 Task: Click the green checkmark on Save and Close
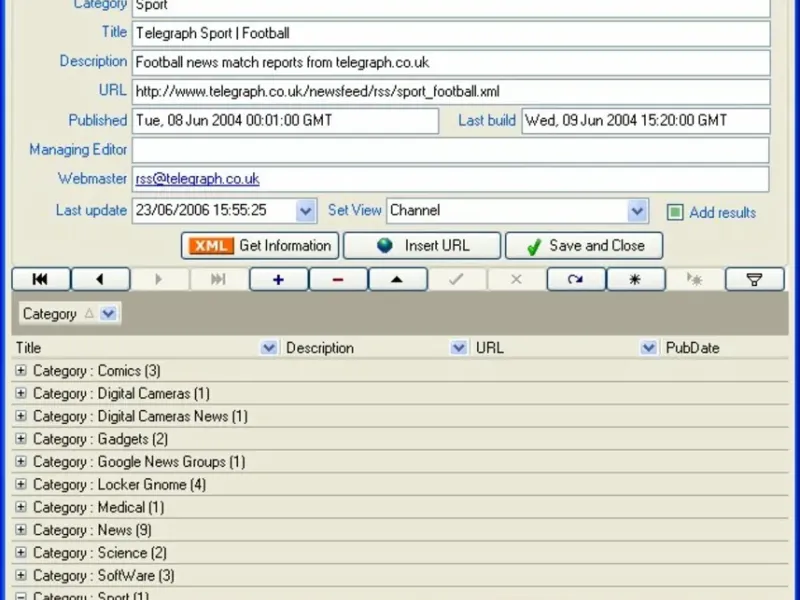tap(534, 246)
